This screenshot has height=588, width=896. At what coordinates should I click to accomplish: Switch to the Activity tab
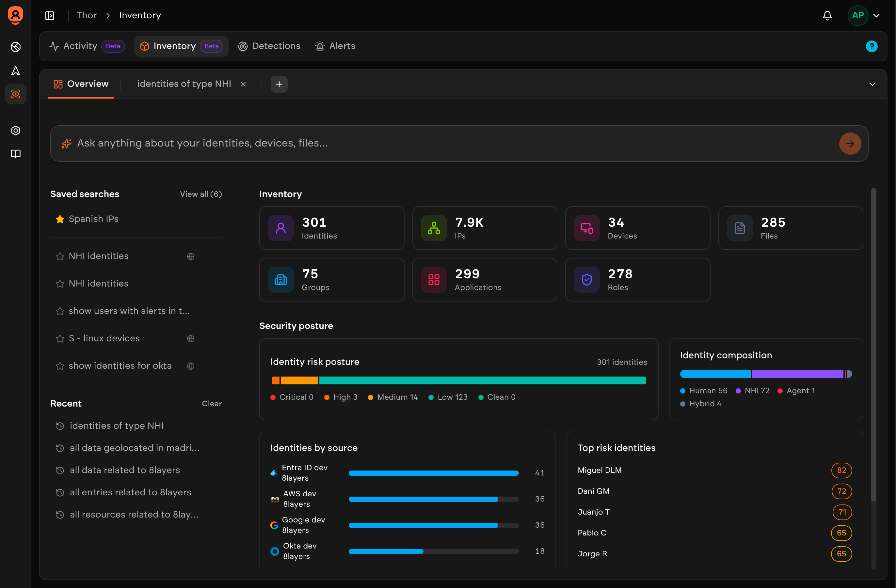pyautogui.click(x=87, y=46)
